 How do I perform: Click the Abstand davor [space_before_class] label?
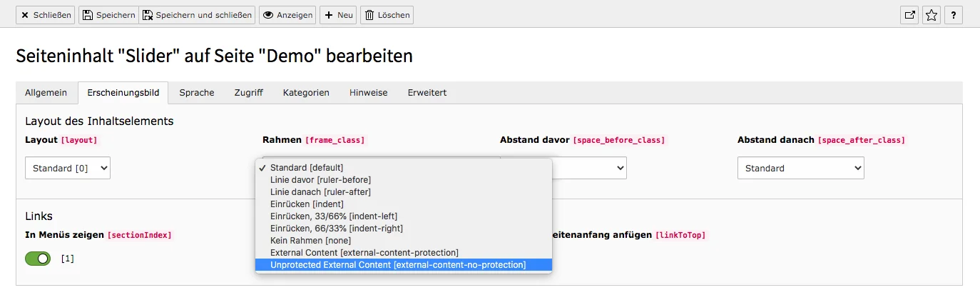(x=582, y=140)
